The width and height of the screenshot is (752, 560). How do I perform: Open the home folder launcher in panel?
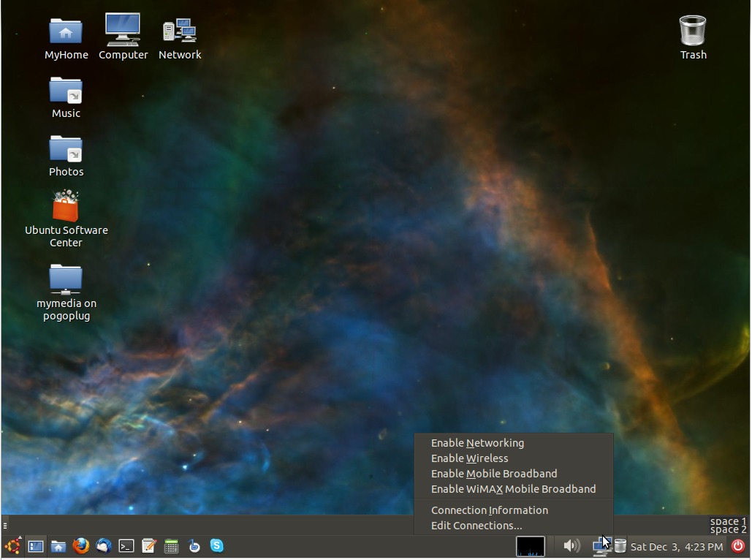tap(58, 546)
